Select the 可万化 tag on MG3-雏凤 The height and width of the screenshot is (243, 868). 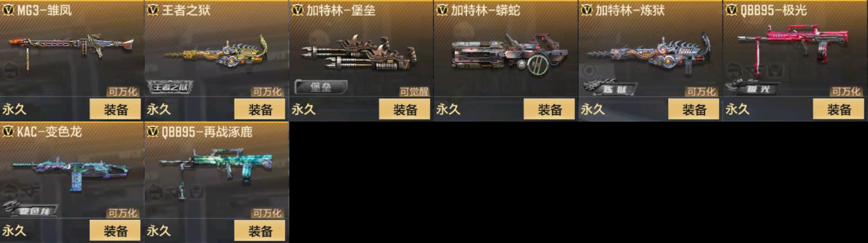(x=122, y=92)
